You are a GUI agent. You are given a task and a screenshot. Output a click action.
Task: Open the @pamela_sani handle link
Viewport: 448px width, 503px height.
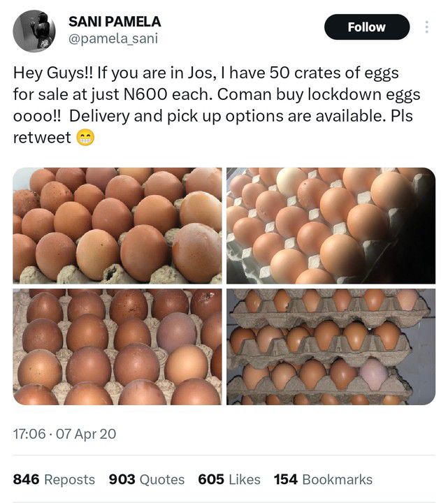[113, 39]
